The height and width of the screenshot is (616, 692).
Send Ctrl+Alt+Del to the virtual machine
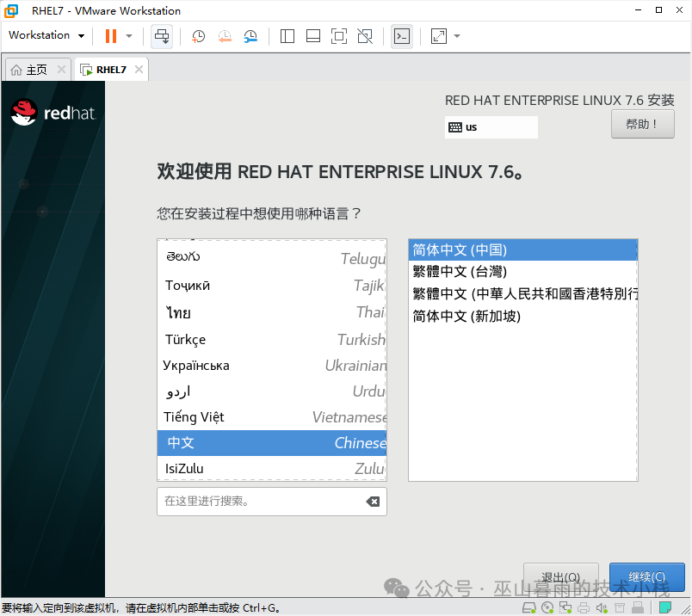tap(161, 36)
